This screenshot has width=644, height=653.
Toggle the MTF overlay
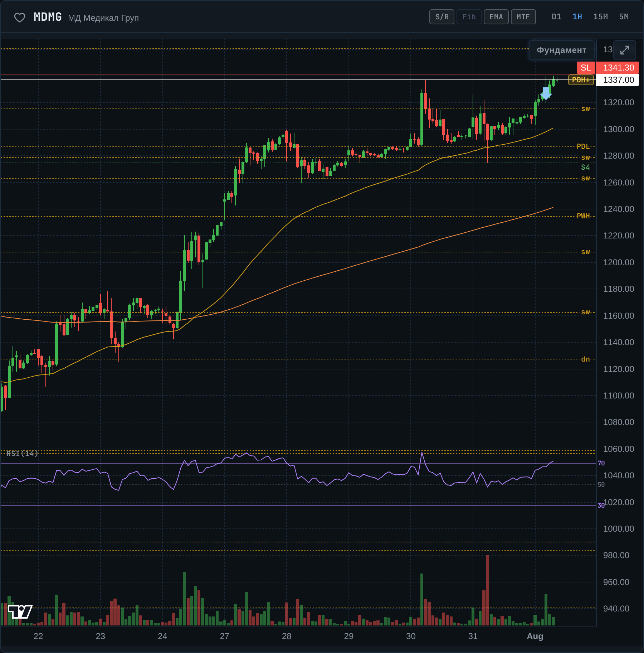[x=523, y=17]
